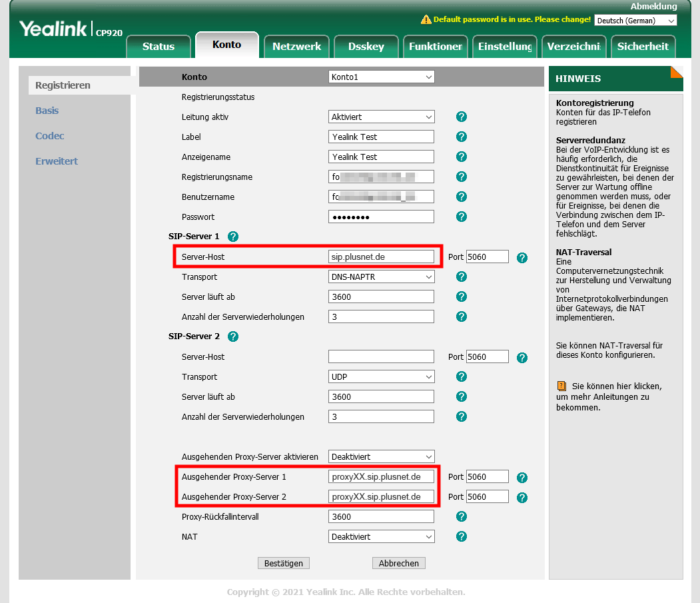
Task: Click the Benutzername input field
Action: (381, 197)
